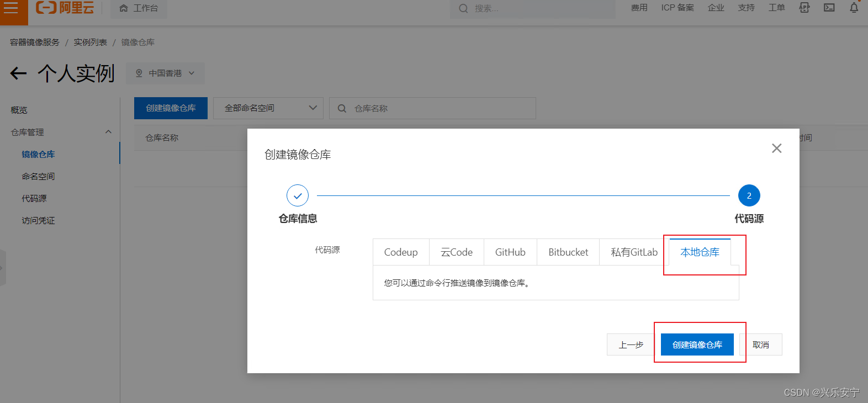Focus the 仓库名称 search input
868x403 pixels.
[x=432, y=108]
